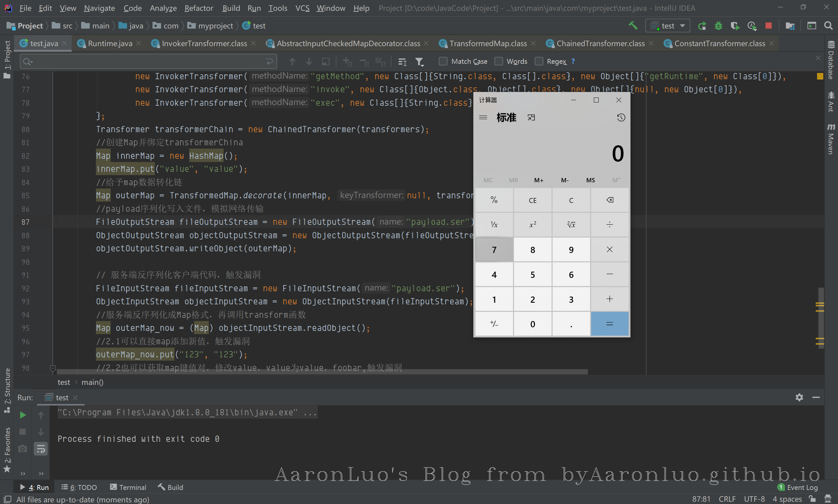Screen dimensions: 838x504
Task: Open the Terminal tool window button
Action: 128,487
